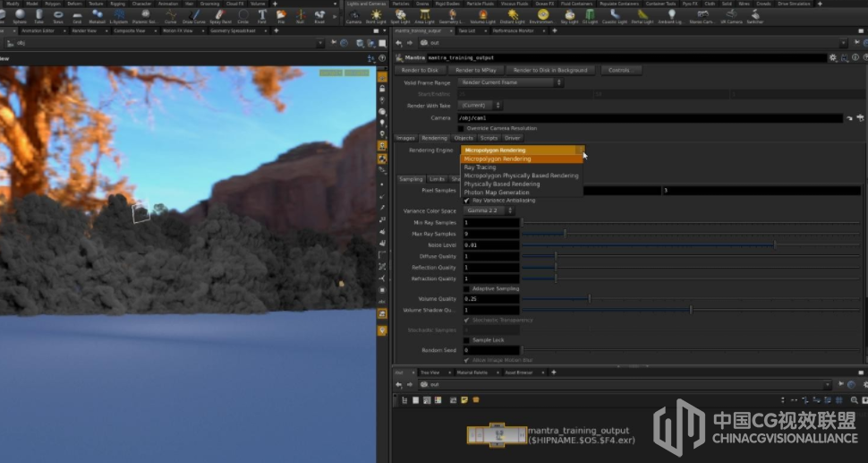Image resolution: width=868 pixels, height=463 pixels.
Task: Click the Render to MPlay button
Action: click(475, 71)
